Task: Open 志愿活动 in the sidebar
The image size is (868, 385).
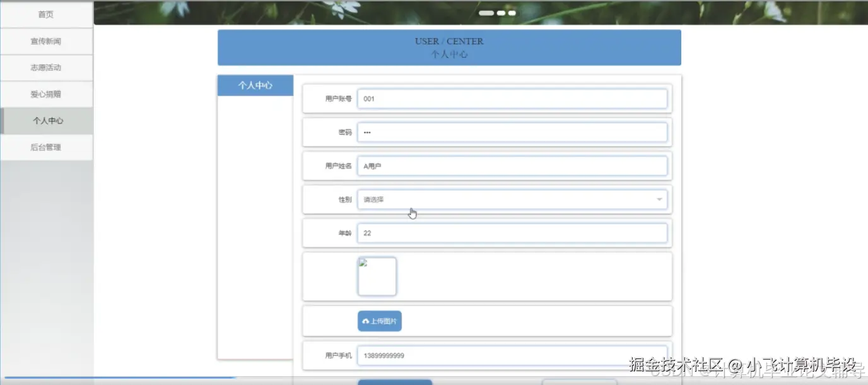Action: click(46, 68)
